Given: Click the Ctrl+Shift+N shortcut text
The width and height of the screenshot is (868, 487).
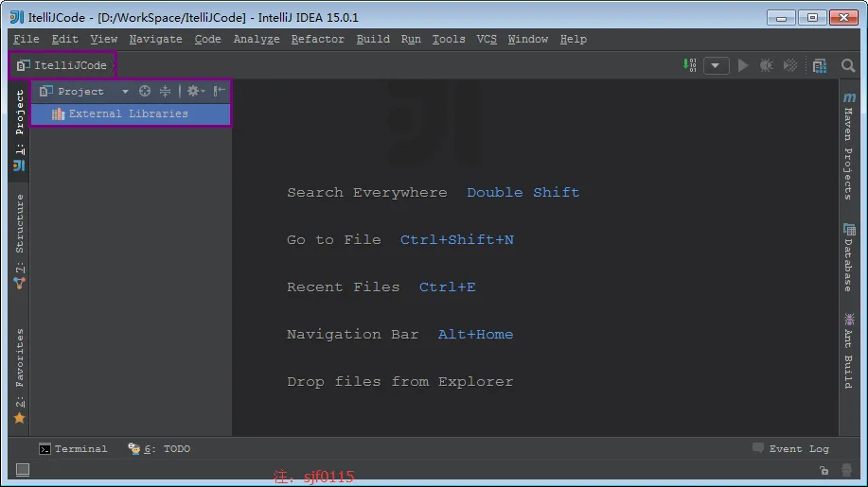Looking at the screenshot, I should tap(456, 240).
